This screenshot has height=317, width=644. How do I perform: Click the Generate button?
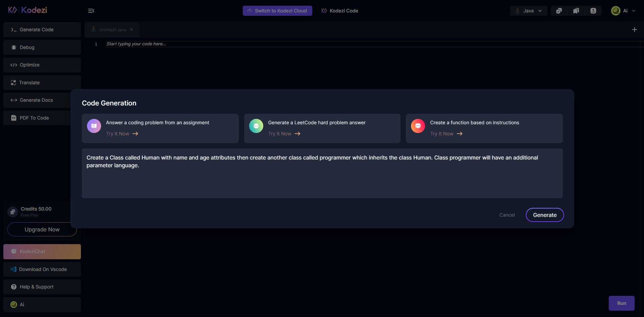pos(545,215)
